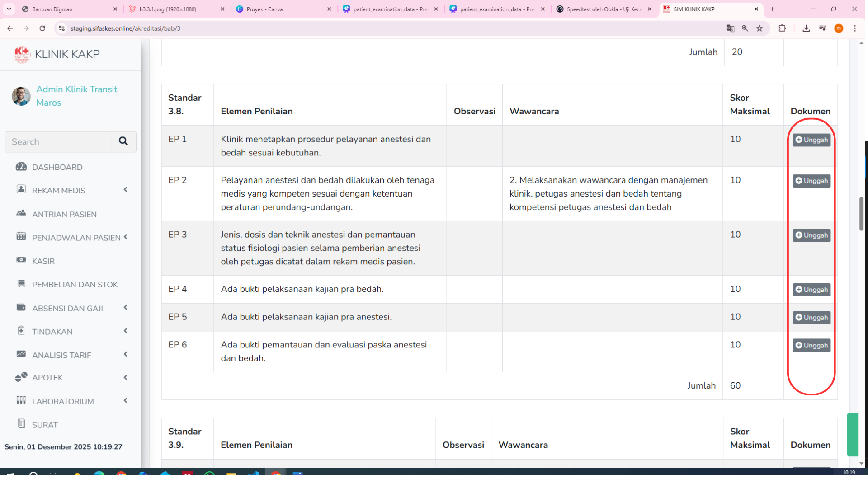This screenshot has width=868, height=488.
Task: Click Unggah button for EP 4
Action: click(x=811, y=290)
